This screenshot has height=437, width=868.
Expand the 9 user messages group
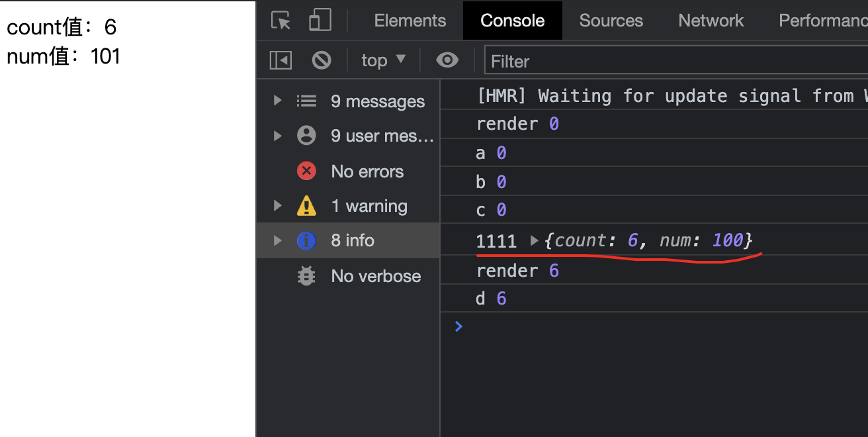(x=278, y=136)
